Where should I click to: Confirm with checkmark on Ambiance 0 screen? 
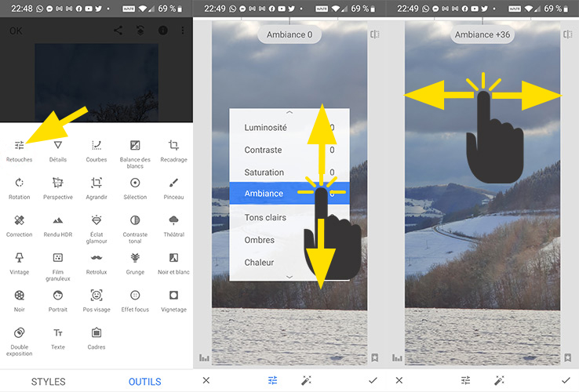click(x=373, y=380)
